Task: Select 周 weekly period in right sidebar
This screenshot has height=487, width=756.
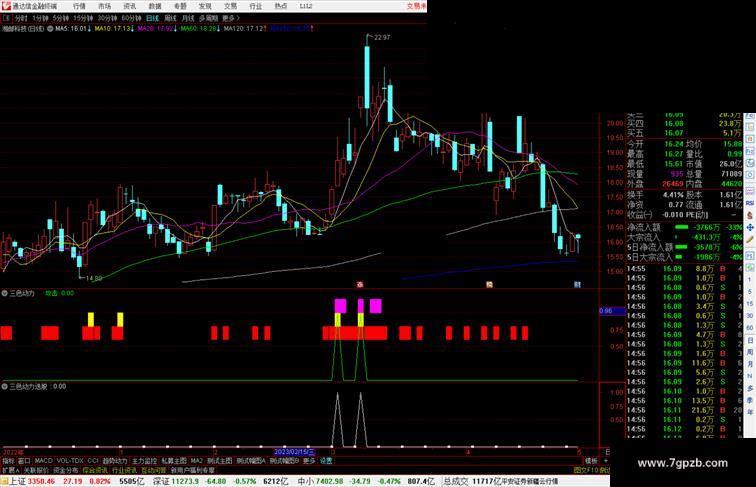Action: click(x=750, y=352)
